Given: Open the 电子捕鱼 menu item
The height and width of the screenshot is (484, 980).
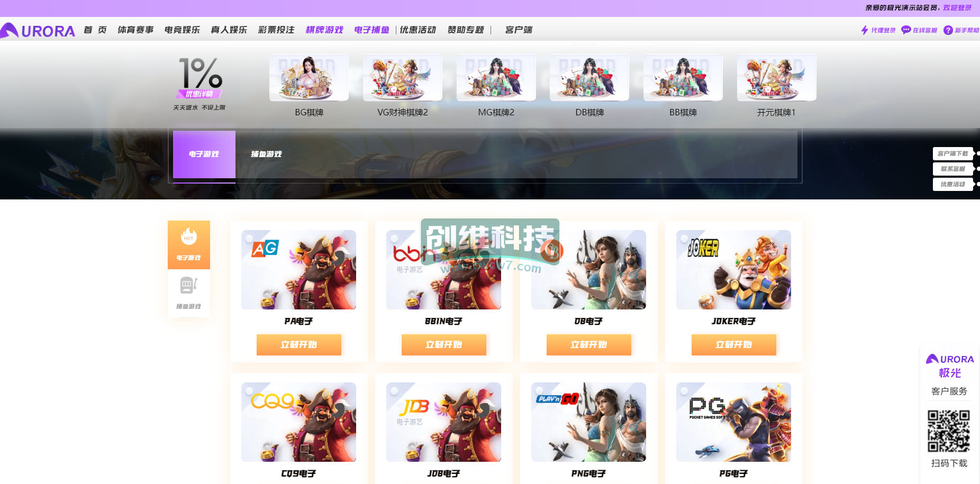Looking at the screenshot, I should (x=371, y=30).
